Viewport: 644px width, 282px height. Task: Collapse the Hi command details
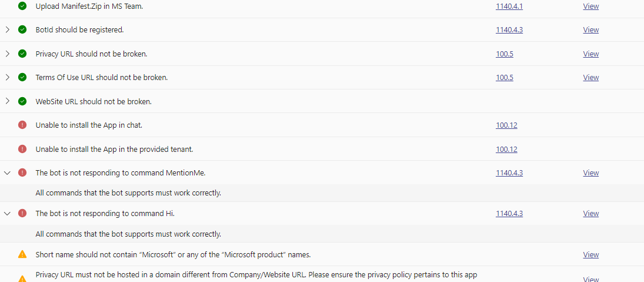tap(7, 213)
